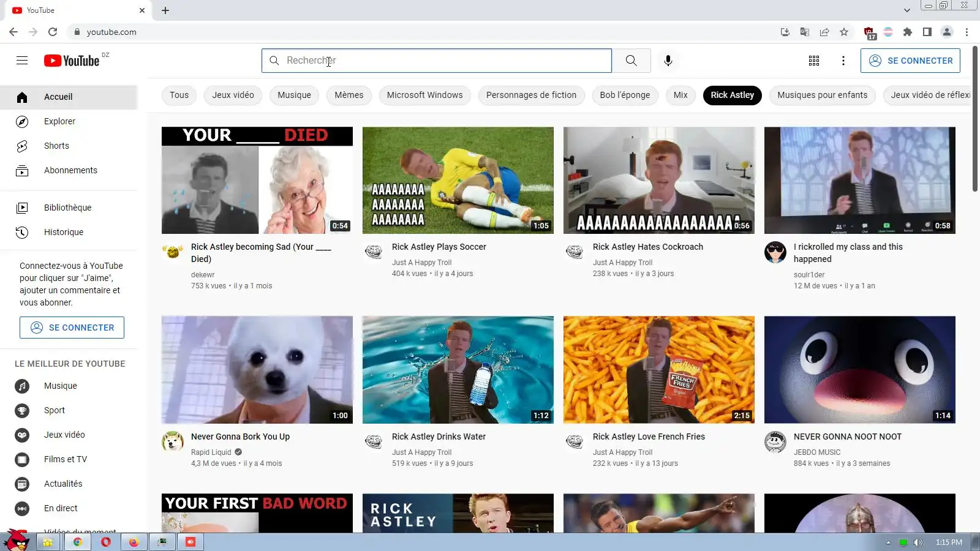This screenshot has height=551, width=980.
Task: Open the Rapid Liquid channel avatar
Action: pos(173,441)
